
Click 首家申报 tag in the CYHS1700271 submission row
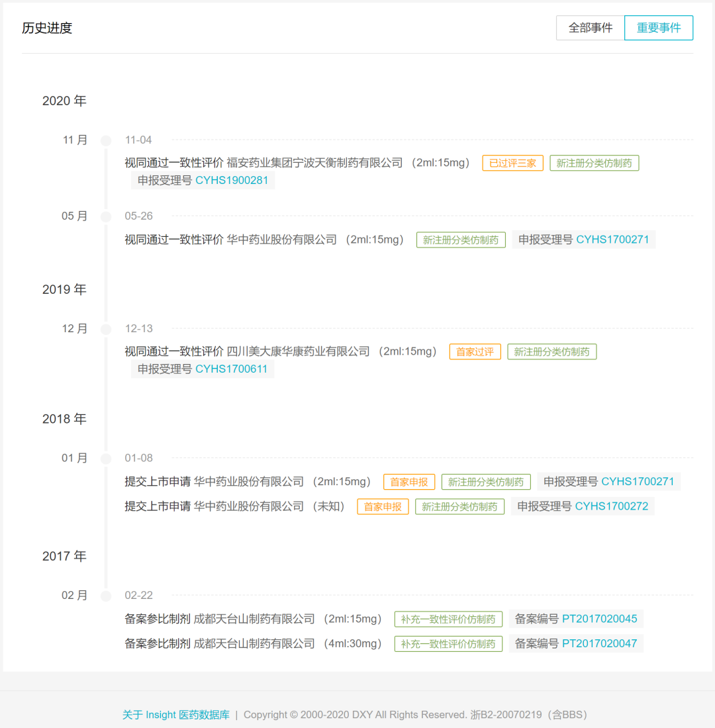[409, 482]
